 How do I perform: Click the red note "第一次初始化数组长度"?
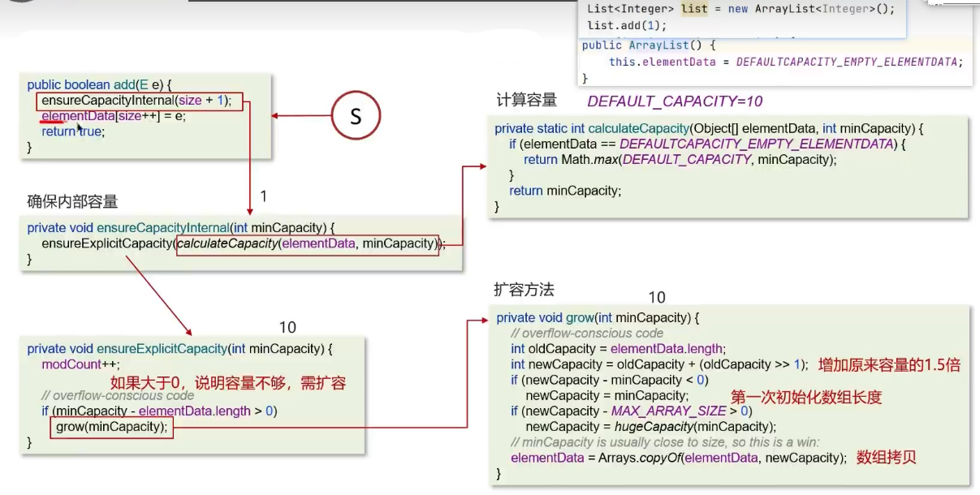pos(806,398)
